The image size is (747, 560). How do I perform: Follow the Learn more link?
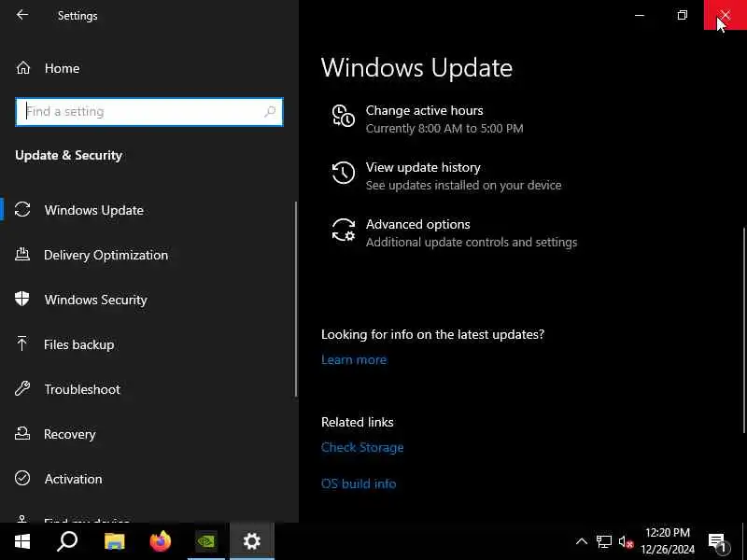[354, 359]
